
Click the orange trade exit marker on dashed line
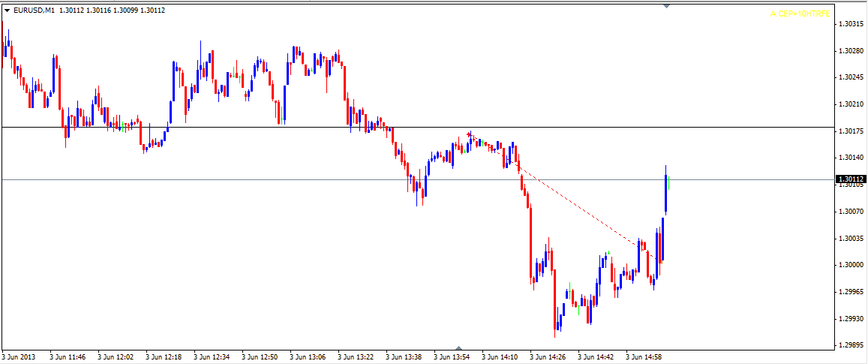(660, 261)
